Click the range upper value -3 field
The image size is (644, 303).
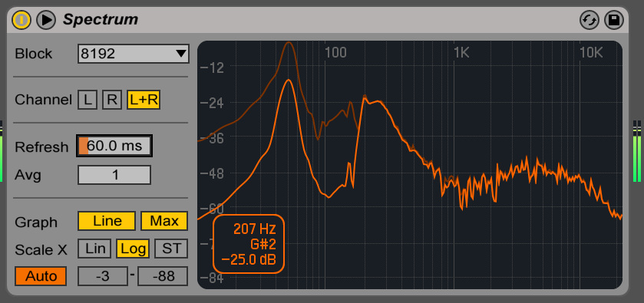[x=103, y=276]
